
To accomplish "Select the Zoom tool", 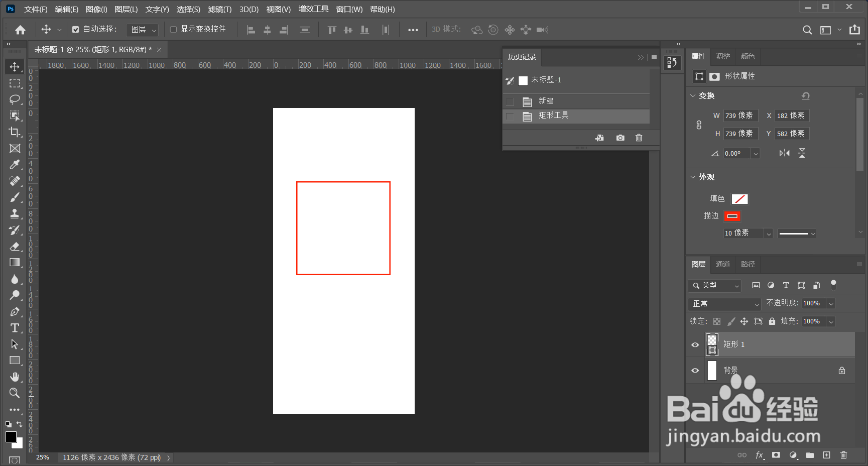I will coord(15,393).
